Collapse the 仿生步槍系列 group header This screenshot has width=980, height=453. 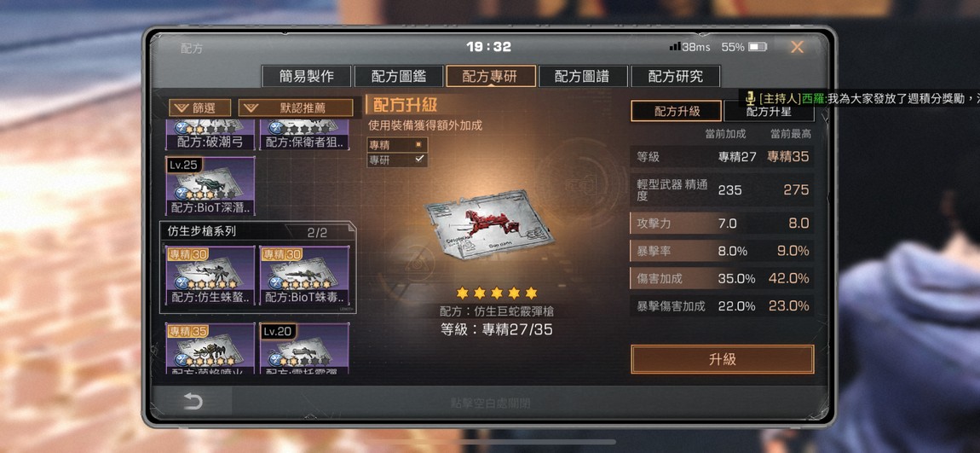(257, 231)
